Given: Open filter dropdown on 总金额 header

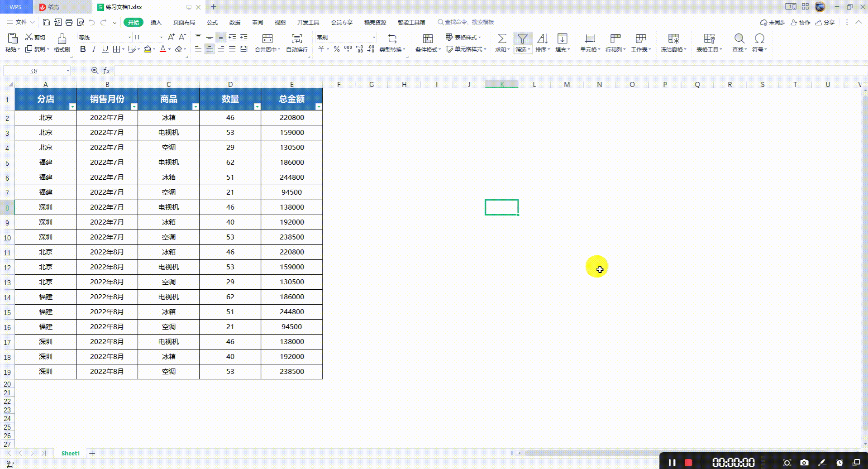Looking at the screenshot, I should [319, 106].
